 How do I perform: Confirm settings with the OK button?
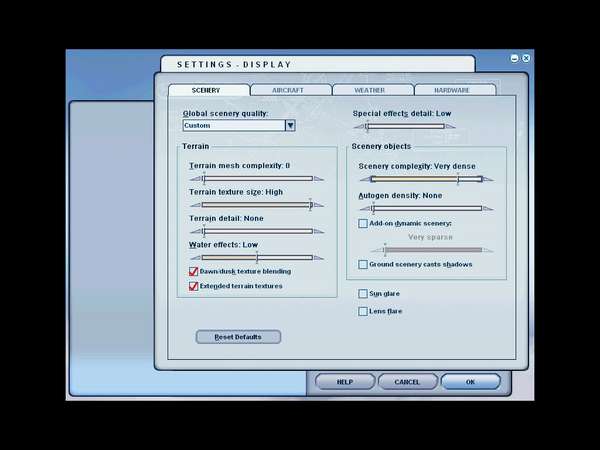[x=470, y=382]
